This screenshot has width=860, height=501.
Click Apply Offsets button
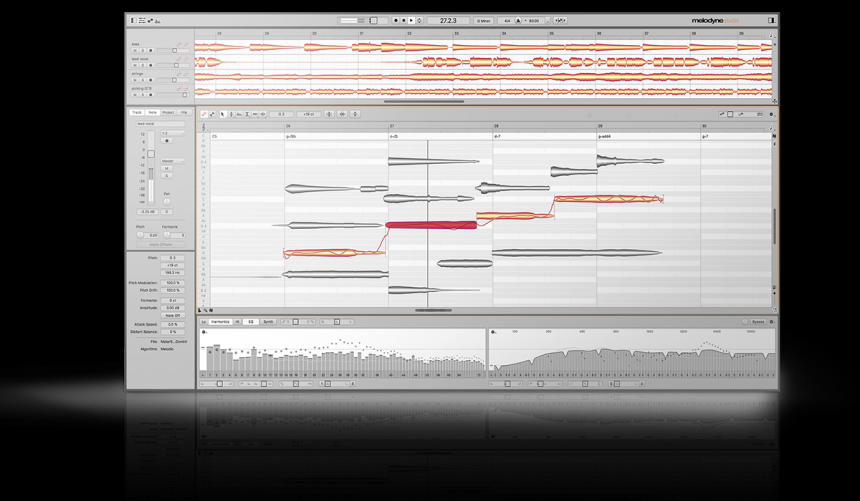pyautogui.click(x=161, y=245)
